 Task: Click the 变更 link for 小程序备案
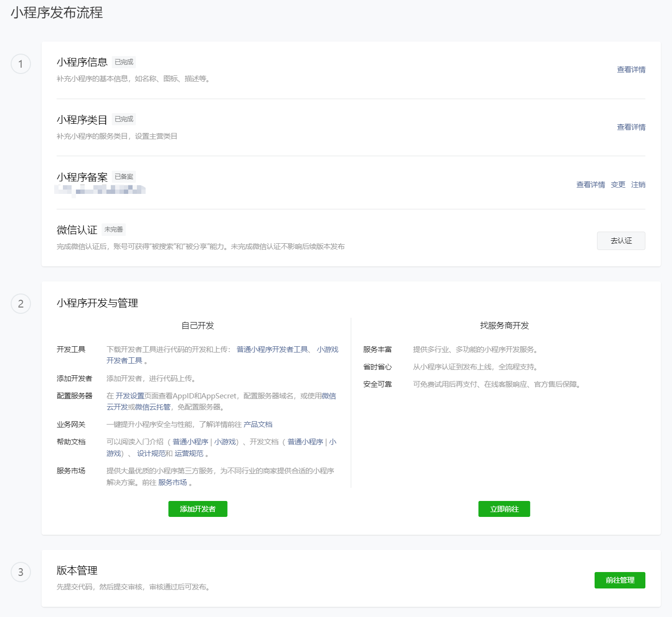pos(618,185)
